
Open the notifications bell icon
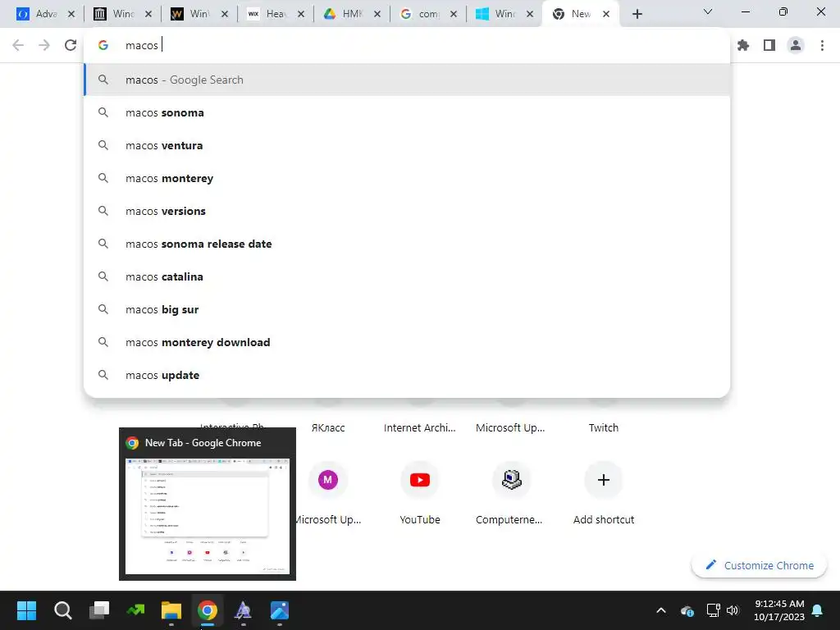818,610
